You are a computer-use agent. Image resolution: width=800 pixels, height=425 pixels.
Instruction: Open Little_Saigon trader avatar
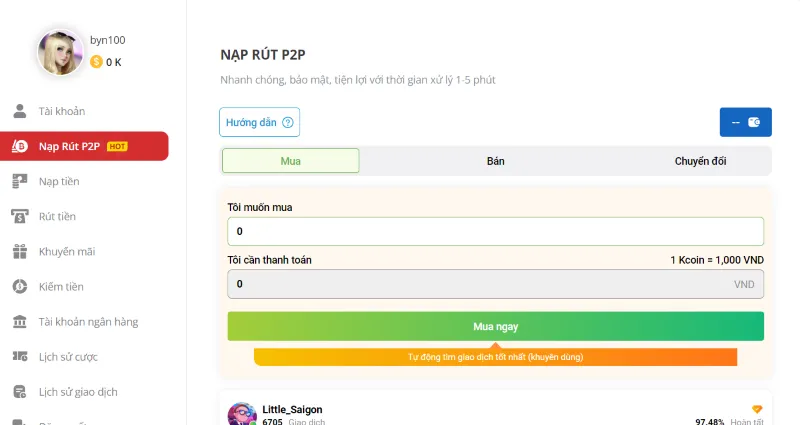[x=242, y=414]
